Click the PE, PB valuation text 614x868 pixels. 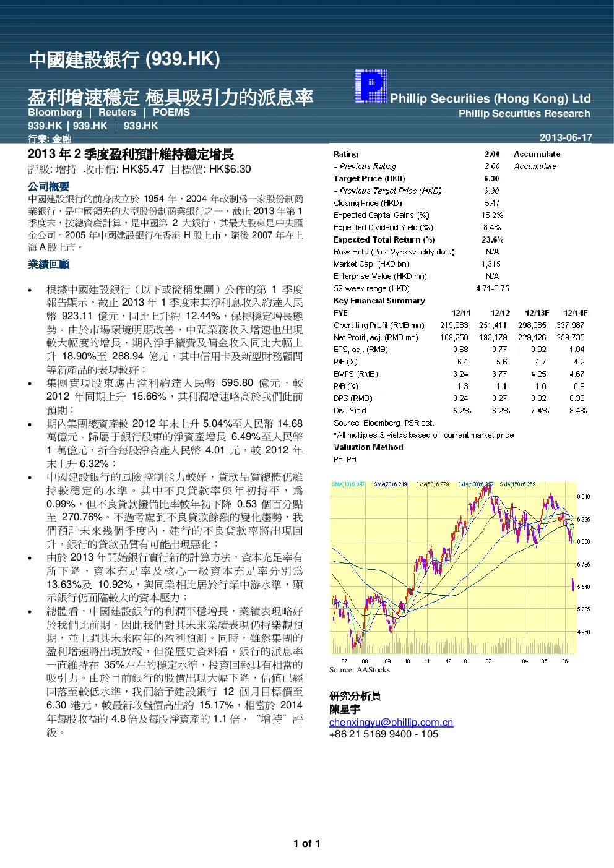(x=345, y=459)
